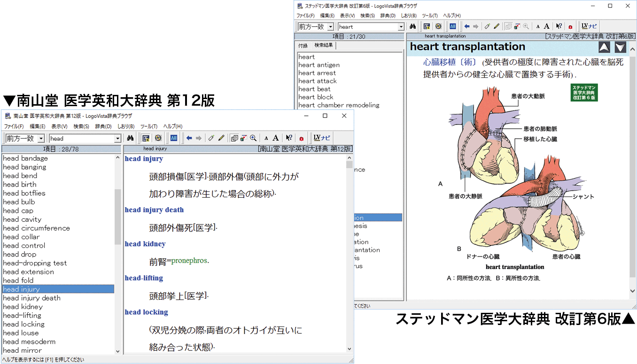Viewport: 637px width, 364px height.
Task: Click the LV Navi button in Stedman toolbar
Action: pos(589,26)
